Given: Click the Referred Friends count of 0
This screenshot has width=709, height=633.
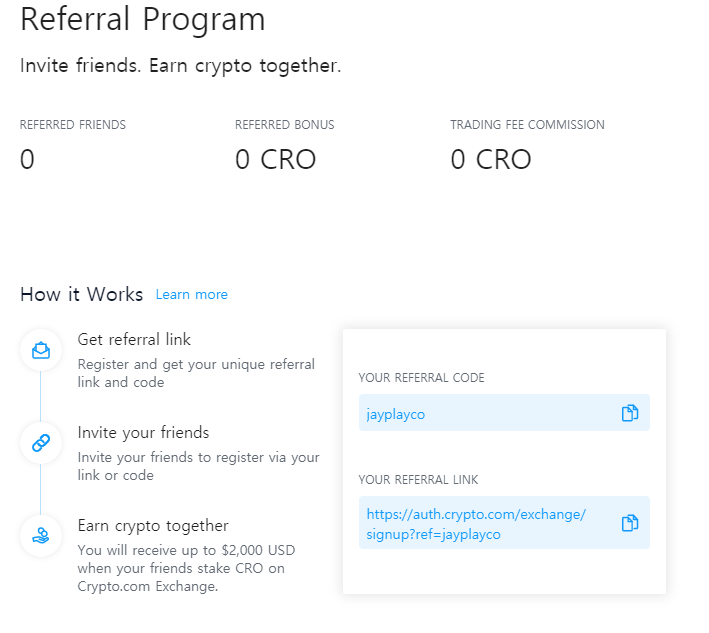Looking at the screenshot, I should pyautogui.click(x=27, y=160).
